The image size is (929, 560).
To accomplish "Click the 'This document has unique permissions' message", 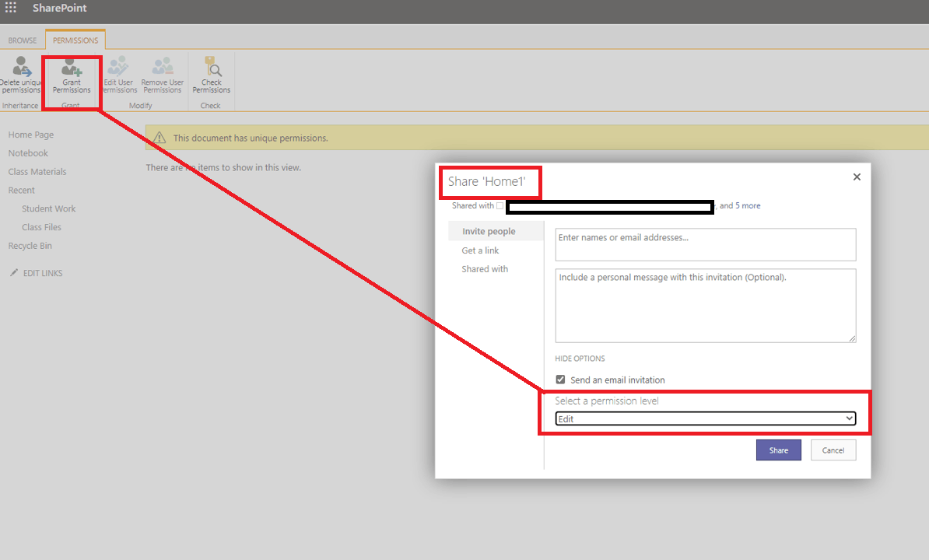I will (251, 138).
